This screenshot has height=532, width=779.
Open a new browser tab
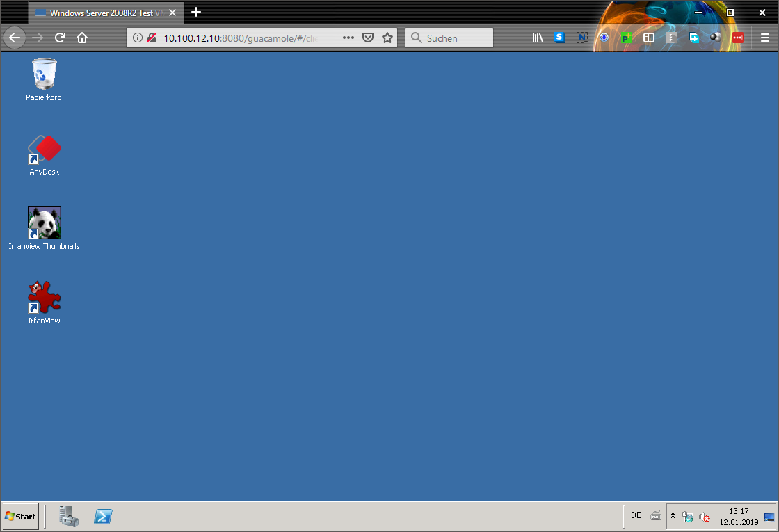196,13
